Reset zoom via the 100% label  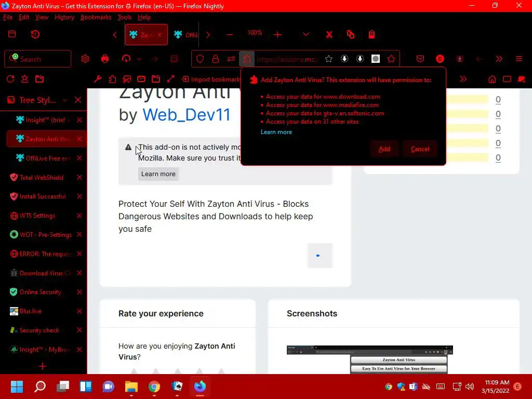click(255, 33)
